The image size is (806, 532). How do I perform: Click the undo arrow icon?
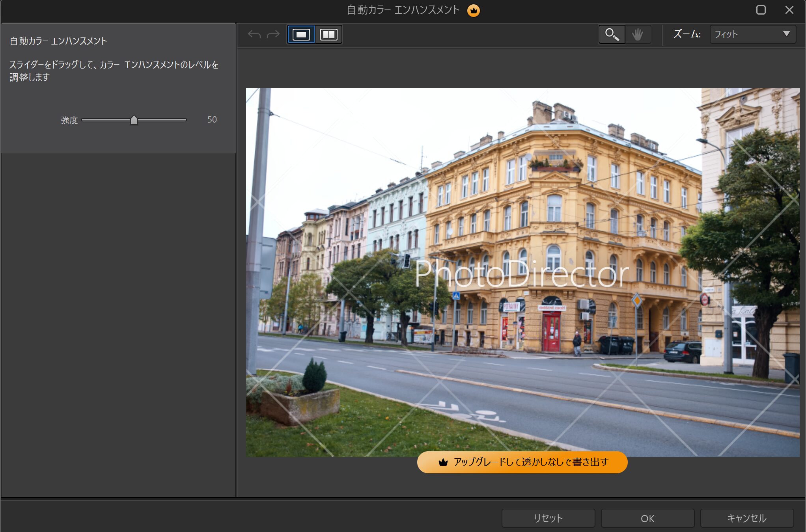click(254, 35)
